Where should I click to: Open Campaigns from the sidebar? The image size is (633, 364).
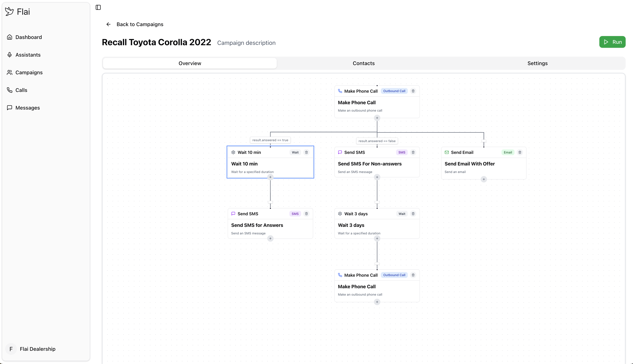29,72
